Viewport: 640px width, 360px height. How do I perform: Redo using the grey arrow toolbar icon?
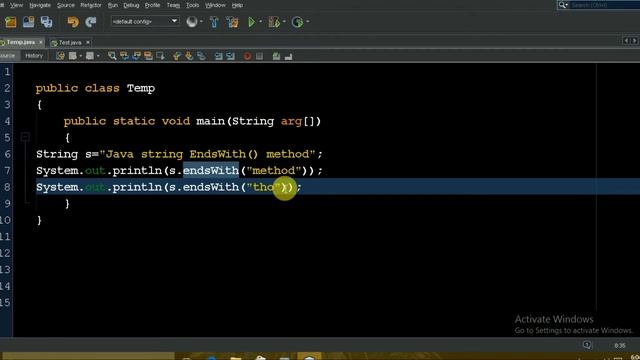click(91, 22)
